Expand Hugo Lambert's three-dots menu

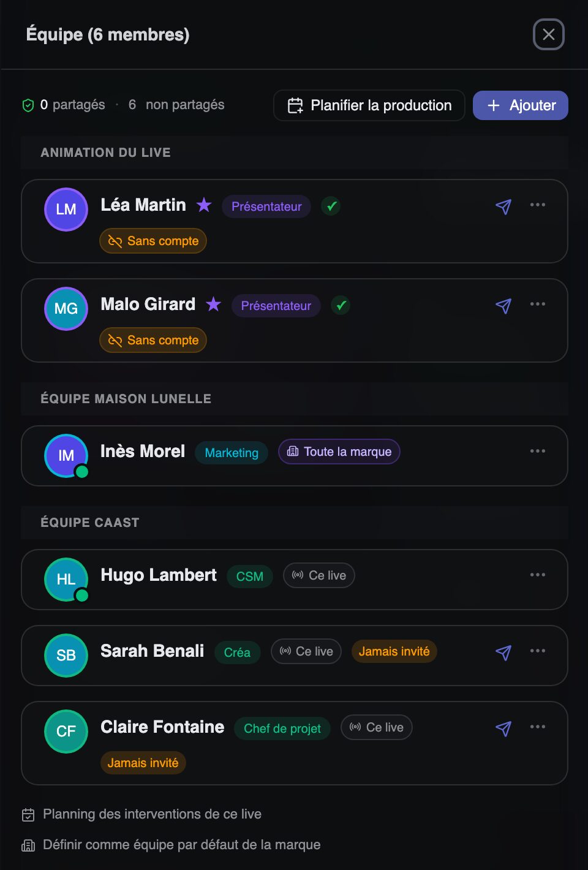(537, 575)
